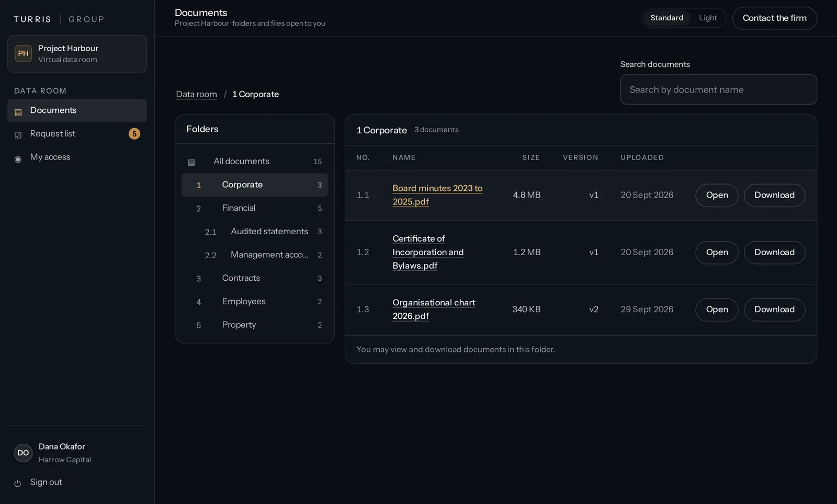The image size is (837, 504).
Task: Switch to Standard theme
Action: point(666,18)
